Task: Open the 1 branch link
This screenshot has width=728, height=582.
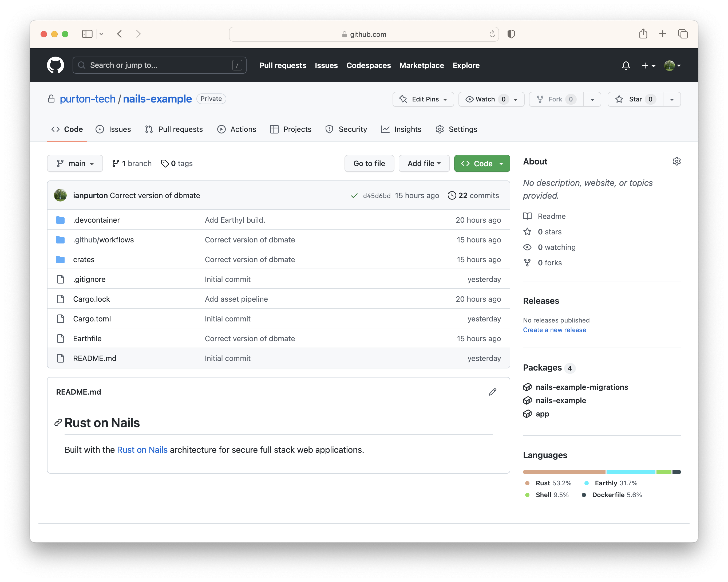Action: pos(132,163)
